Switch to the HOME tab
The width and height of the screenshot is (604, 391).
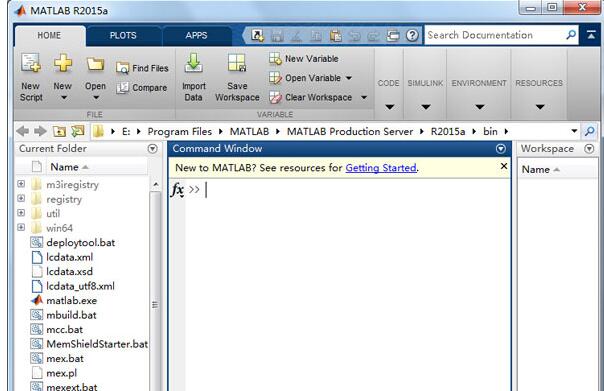(x=49, y=35)
